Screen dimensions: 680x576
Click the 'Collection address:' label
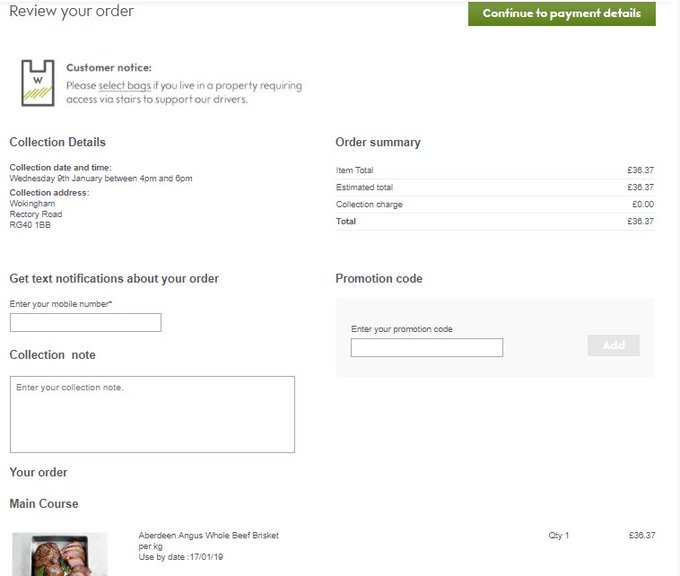(49, 193)
